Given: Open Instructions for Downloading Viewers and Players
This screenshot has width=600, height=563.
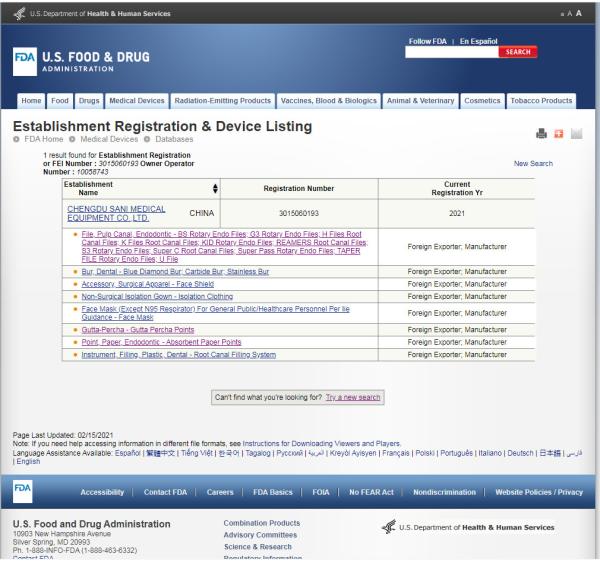Looking at the screenshot, I should point(321,444).
